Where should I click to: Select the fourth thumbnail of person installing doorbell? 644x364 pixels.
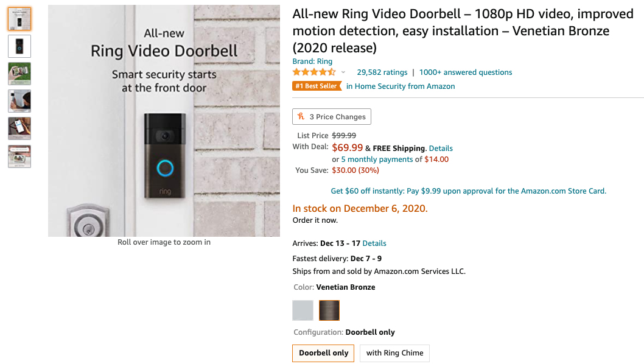[x=19, y=101]
